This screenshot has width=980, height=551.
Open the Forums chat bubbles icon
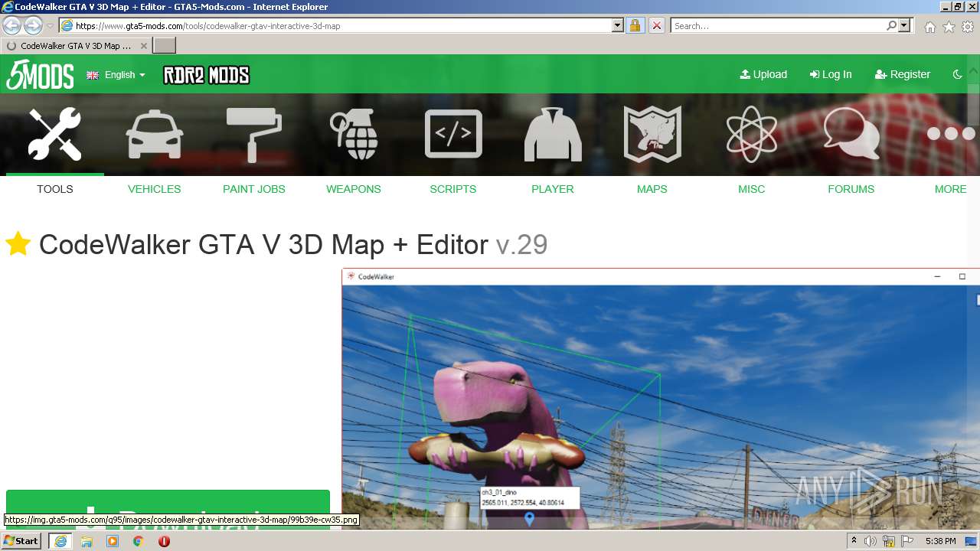pos(851,132)
